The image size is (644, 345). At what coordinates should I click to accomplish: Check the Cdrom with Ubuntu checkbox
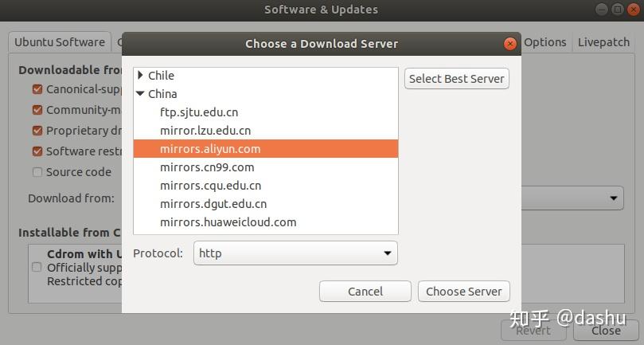(37, 268)
